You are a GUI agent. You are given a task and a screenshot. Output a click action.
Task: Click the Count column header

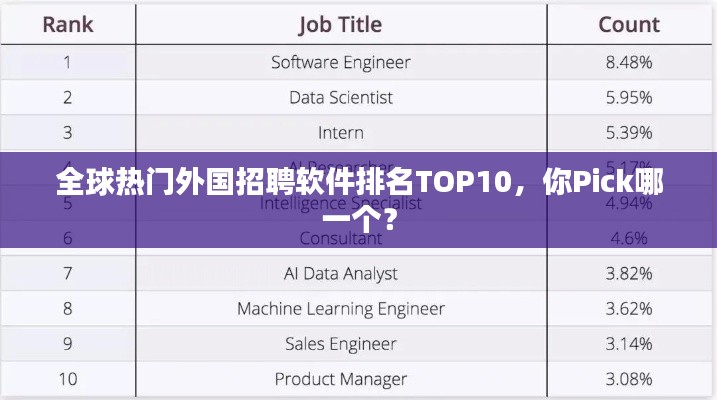tap(629, 24)
